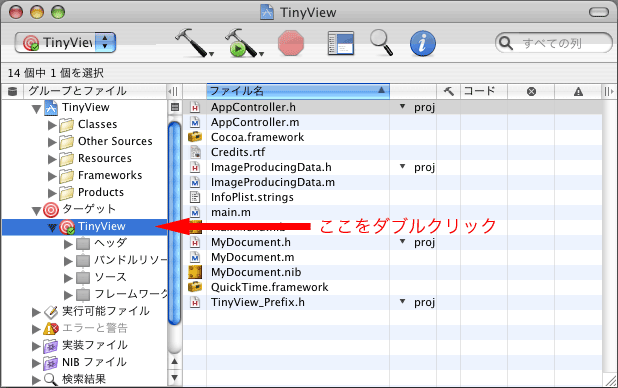Expand the ヘッダ build phase

click(68, 244)
